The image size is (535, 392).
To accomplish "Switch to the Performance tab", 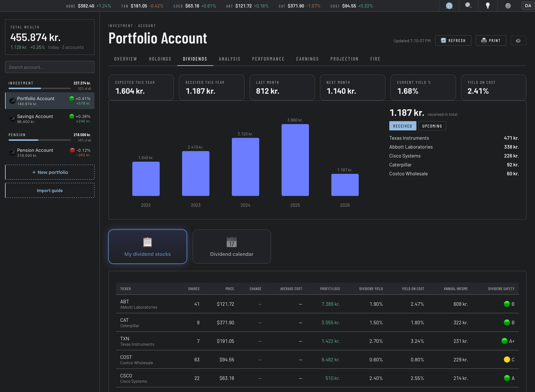I will pyautogui.click(x=268, y=59).
